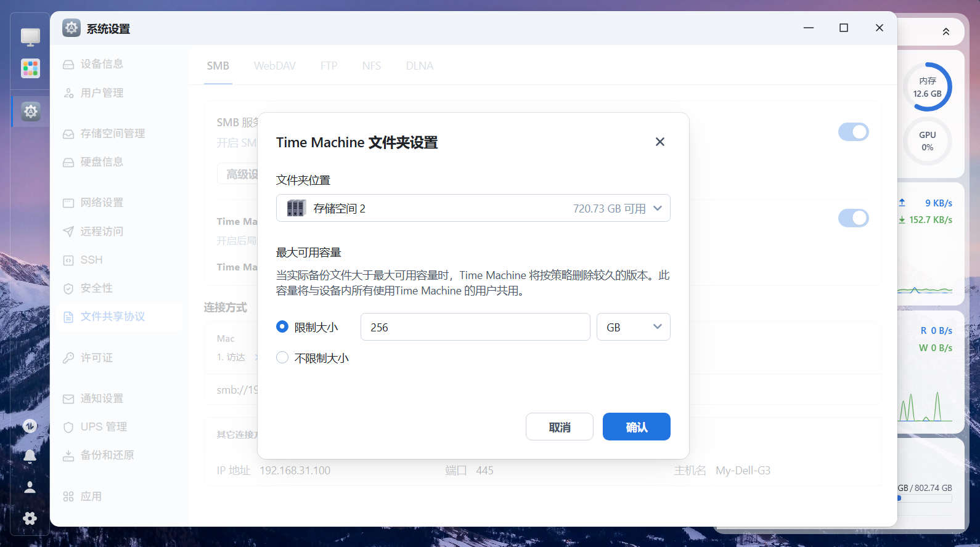The image size is (980, 547).
Task: Toggle the SMB service switch
Action: click(853, 132)
